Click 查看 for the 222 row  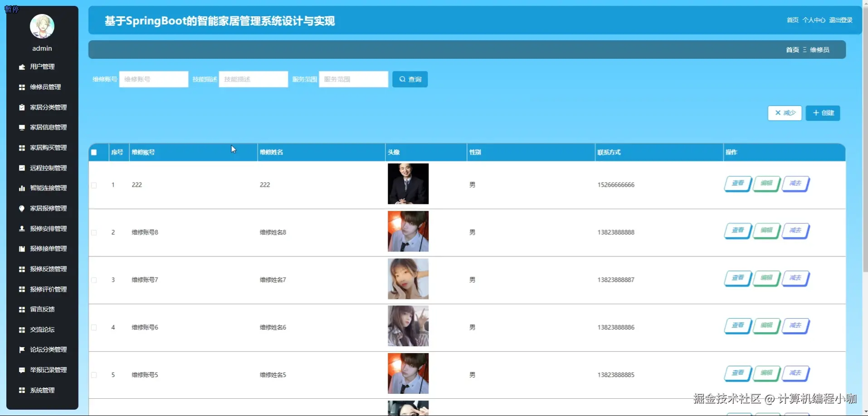pos(738,184)
